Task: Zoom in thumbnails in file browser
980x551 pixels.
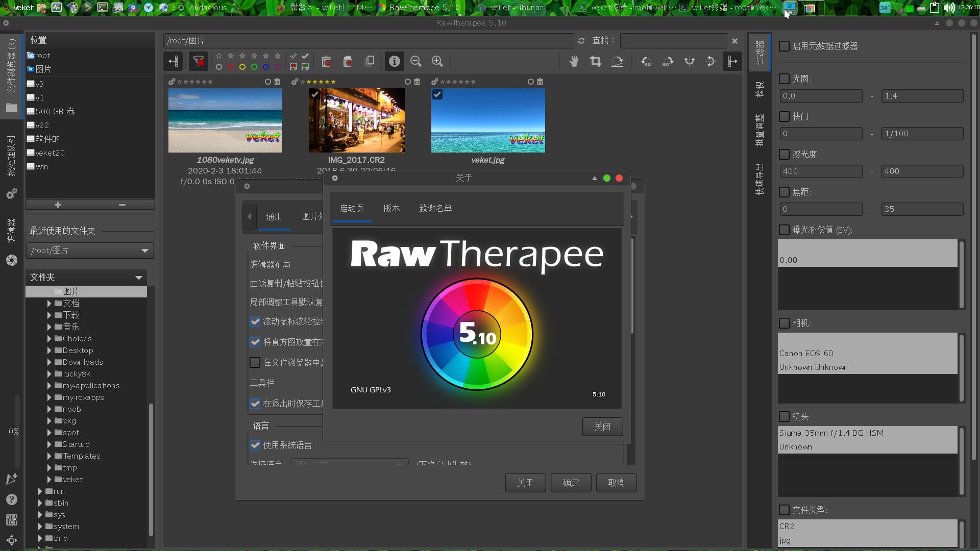Action: (x=437, y=62)
